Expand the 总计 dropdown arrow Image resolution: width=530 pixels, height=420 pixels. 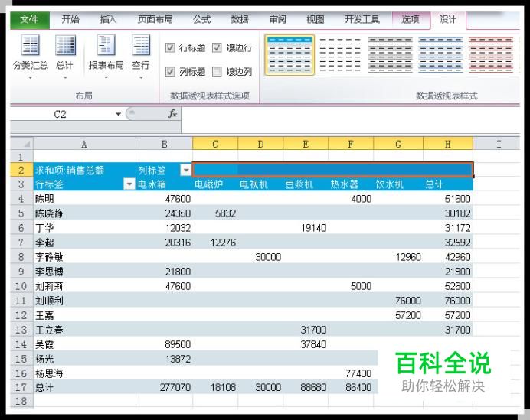[x=65, y=78]
